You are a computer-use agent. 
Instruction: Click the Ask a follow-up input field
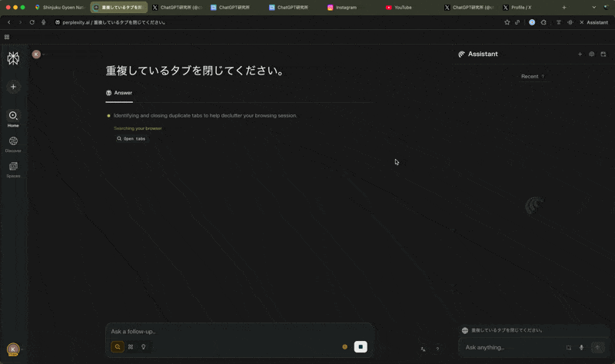point(231,332)
